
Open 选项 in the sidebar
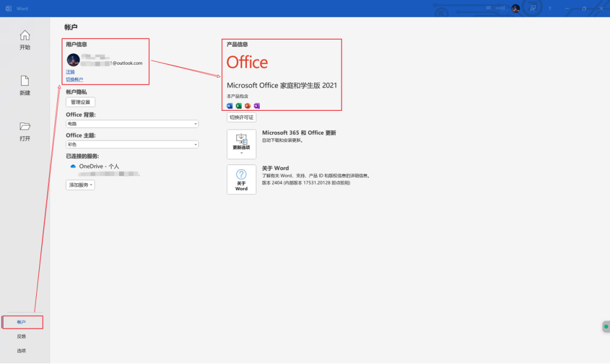coord(22,351)
